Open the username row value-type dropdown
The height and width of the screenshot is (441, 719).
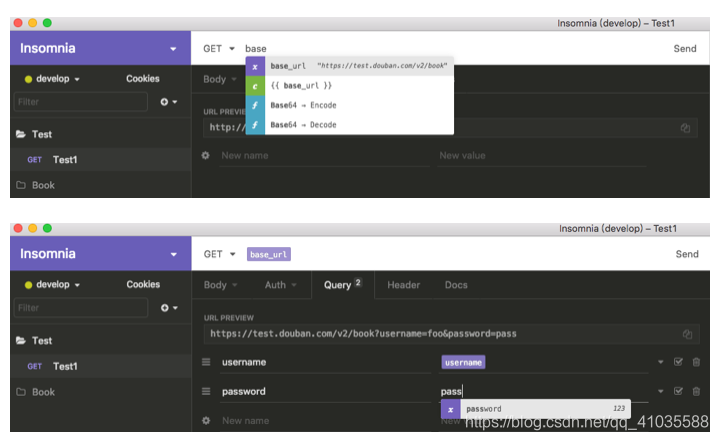660,362
